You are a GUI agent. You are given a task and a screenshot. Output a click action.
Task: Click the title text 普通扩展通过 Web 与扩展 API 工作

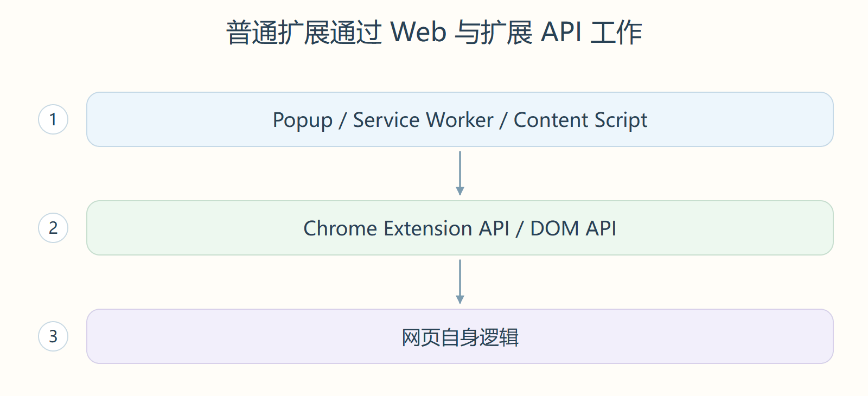[434, 33]
